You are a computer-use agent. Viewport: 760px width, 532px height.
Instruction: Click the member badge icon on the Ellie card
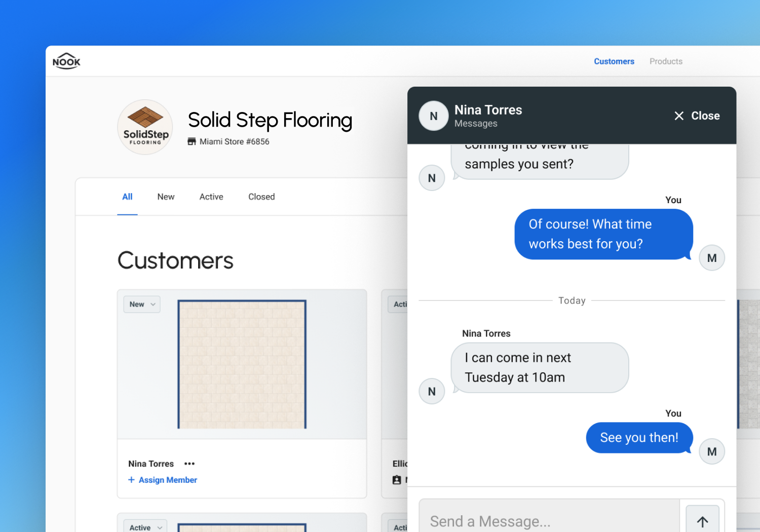(397, 480)
